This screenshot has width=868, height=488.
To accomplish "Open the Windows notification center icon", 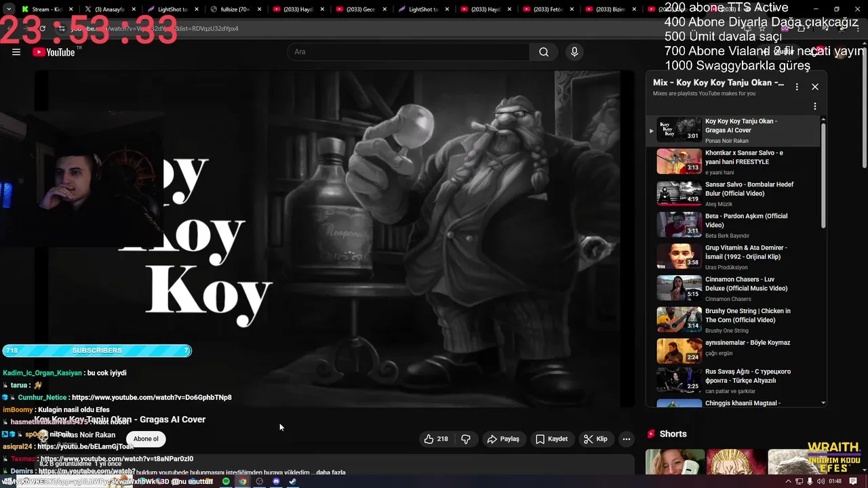I will 852,481.
